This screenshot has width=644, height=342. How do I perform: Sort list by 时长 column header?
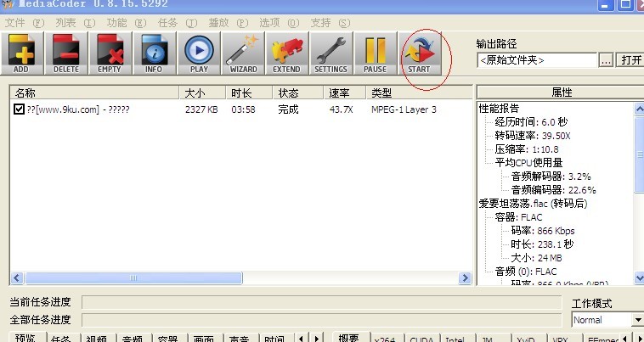(x=249, y=93)
